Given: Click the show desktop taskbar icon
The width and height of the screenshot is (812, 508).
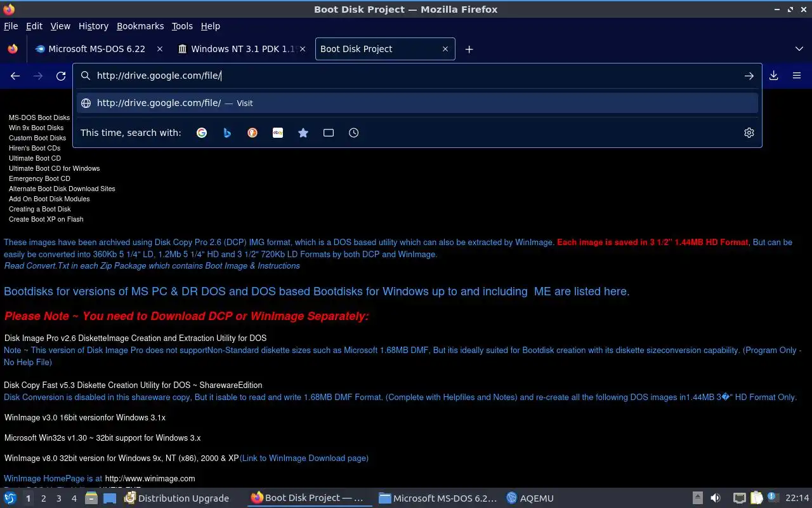Looking at the screenshot, I should click(x=110, y=498).
